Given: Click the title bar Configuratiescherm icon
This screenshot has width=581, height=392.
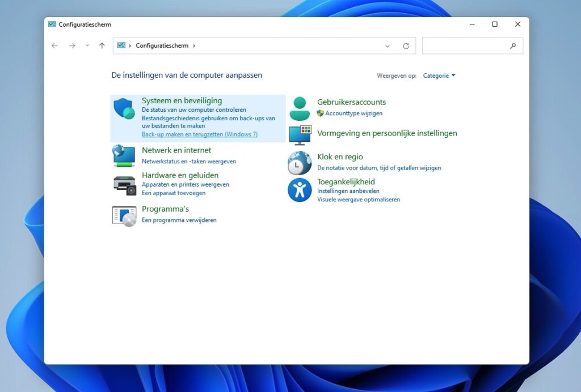Looking at the screenshot, I should point(52,24).
